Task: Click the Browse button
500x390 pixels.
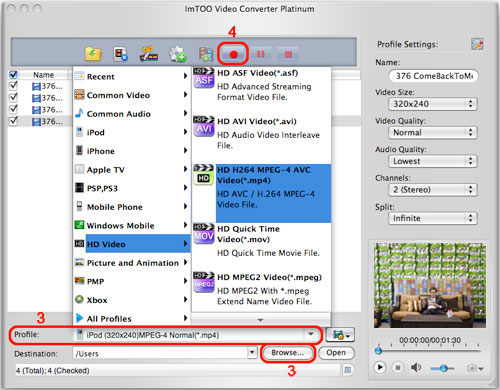Action: [x=288, y=353]
